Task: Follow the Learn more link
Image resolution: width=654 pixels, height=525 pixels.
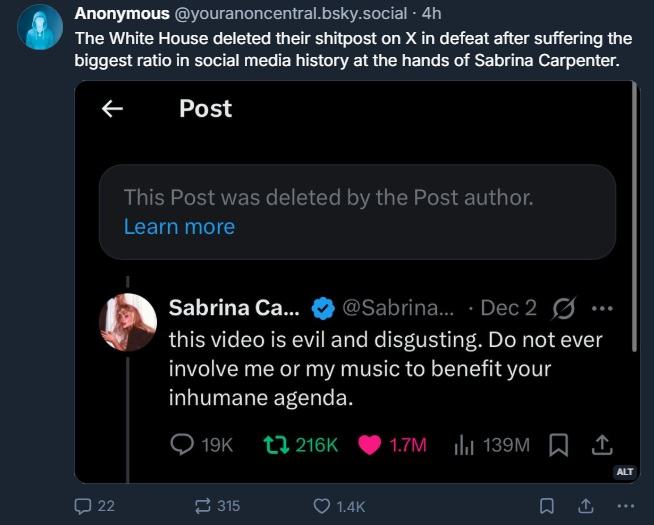Action: coord(179,227)
